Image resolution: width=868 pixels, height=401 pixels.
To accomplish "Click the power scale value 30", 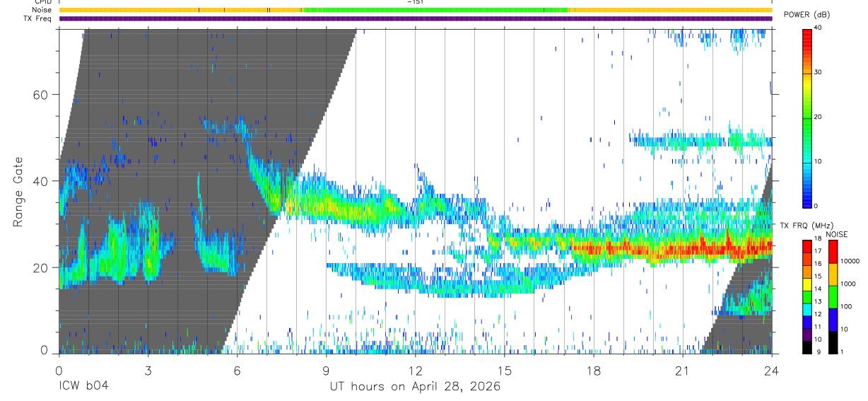I will 818,72.
